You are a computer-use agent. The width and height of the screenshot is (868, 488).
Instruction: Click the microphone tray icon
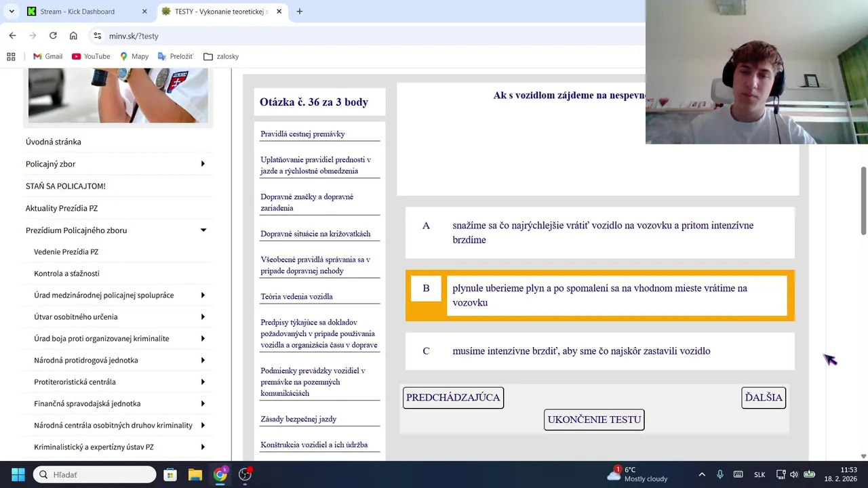tap(720, 474)
